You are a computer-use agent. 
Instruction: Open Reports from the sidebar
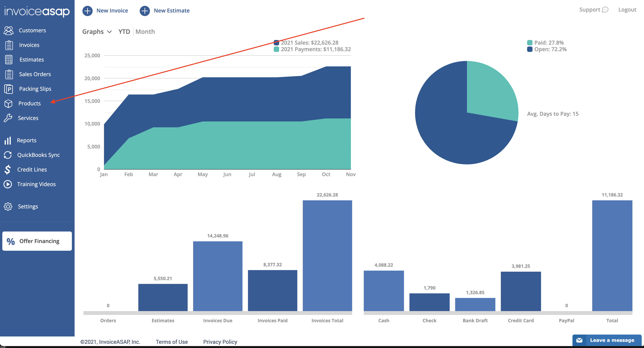[27, 141]
